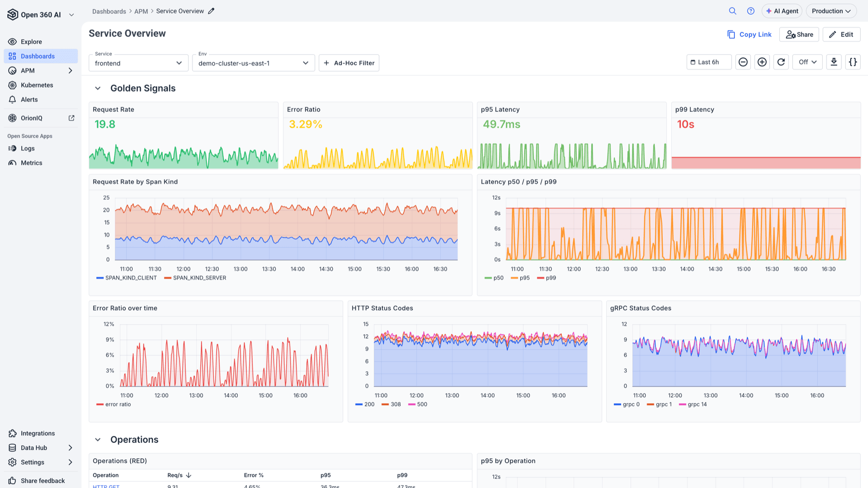Expand the APM submenu arrow
This screenshot has height=488, width=868.
(70, 71)
